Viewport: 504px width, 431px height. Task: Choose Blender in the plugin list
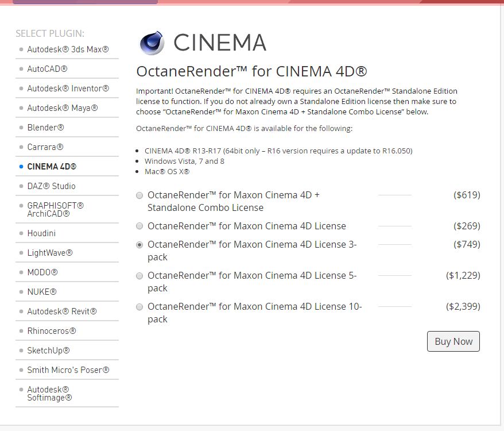46,128
